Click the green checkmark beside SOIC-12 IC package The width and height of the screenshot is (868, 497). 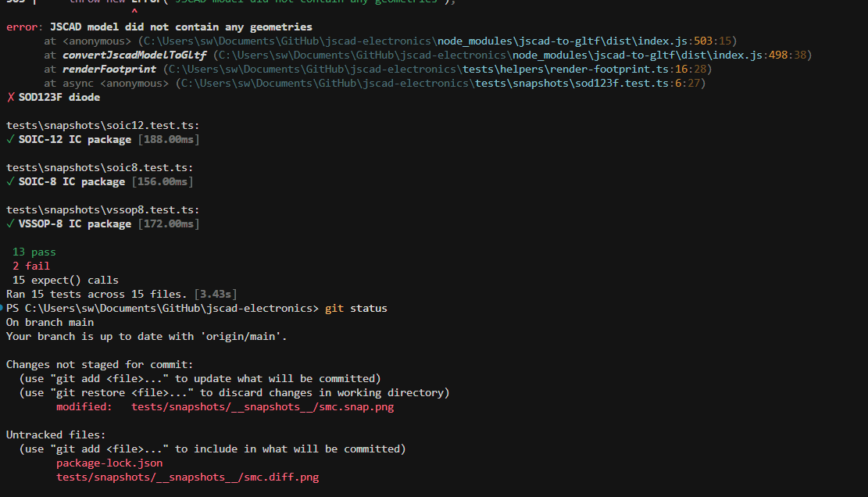(10, 140)
